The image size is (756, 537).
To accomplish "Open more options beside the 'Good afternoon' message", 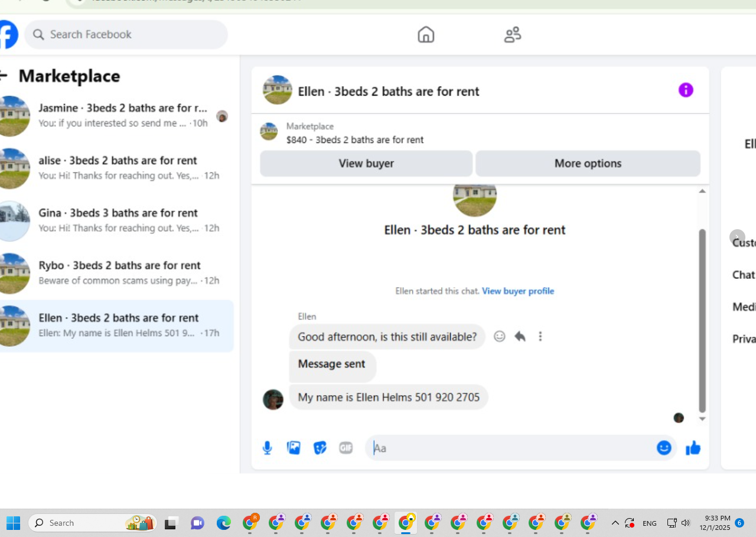I will pyautogui.click(x=540, y=337).
